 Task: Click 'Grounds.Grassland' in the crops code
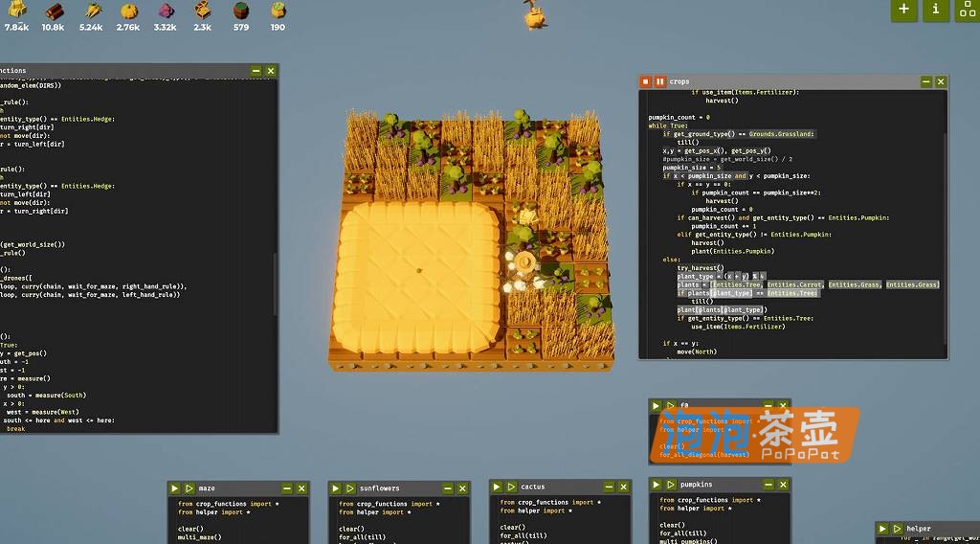pos(781,134)
